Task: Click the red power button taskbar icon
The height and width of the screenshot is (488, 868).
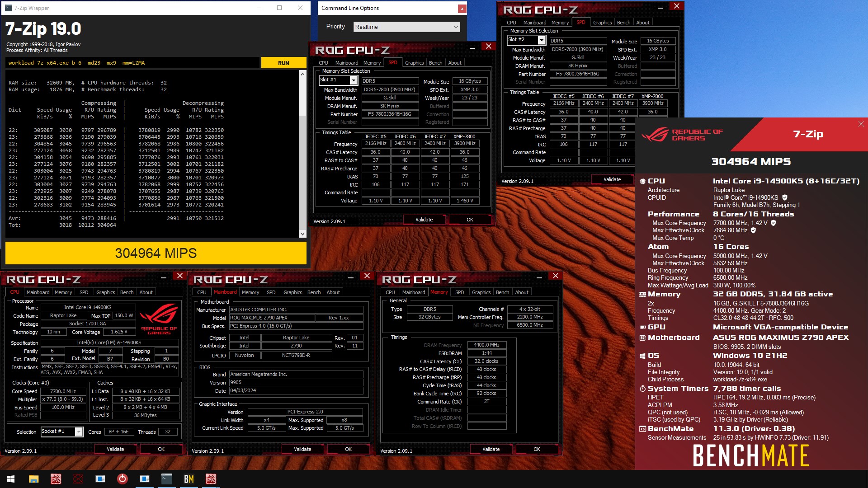Action: [x=123, y=479]
